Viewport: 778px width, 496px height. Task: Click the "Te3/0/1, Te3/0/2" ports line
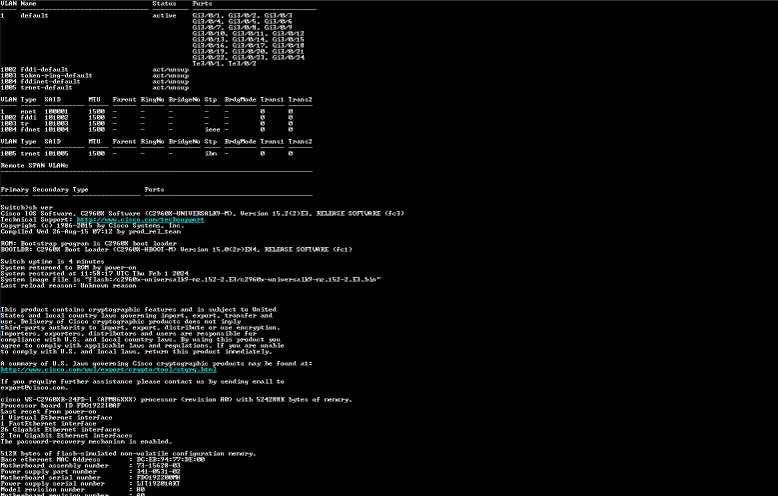pos(224,63)
